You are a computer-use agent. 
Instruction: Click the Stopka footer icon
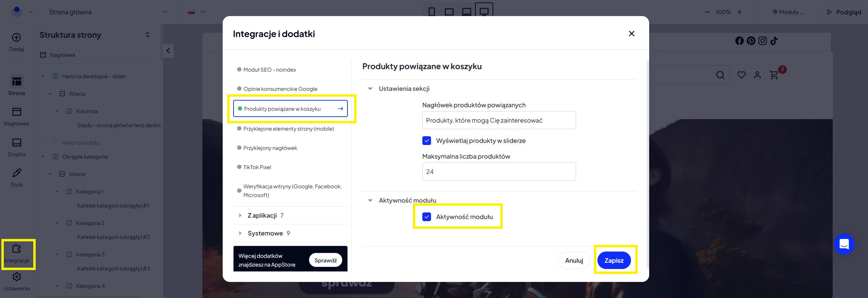16,143
